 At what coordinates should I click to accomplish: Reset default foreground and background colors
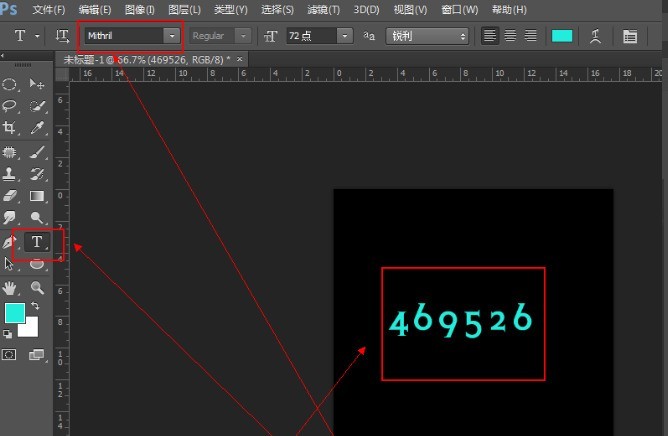pyautogui.click(x=7, y=334)
